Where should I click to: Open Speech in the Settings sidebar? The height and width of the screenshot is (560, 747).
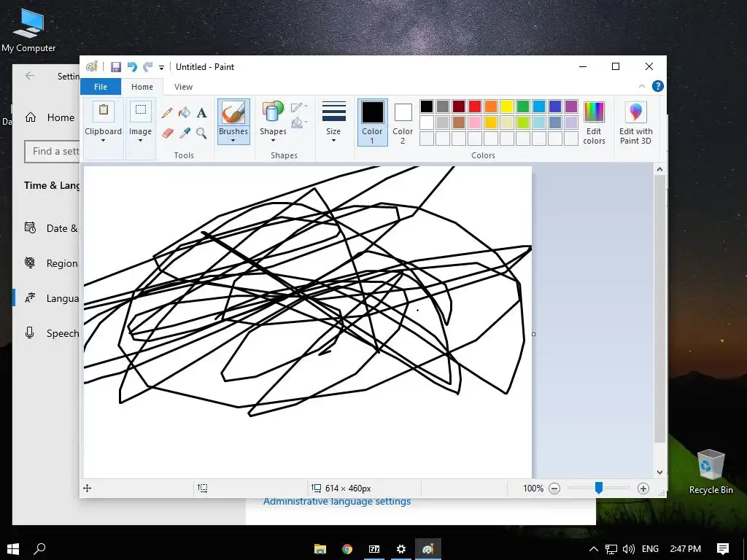(x=52, y=333)
